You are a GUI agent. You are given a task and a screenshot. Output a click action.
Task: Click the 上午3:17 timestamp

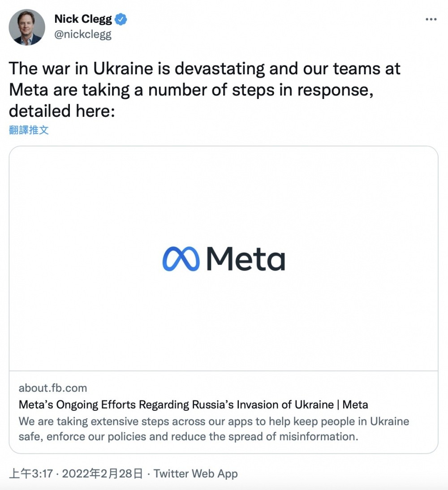click(31, 474)
